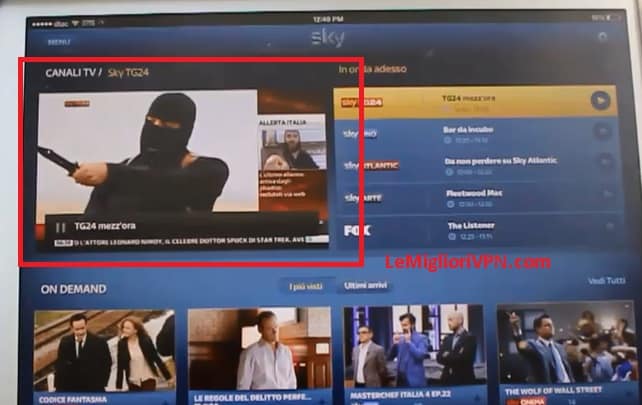The width and height of the screenshot is (642, 405).
Task: Play the Sky Uno channel
Action: click(602, 131)
